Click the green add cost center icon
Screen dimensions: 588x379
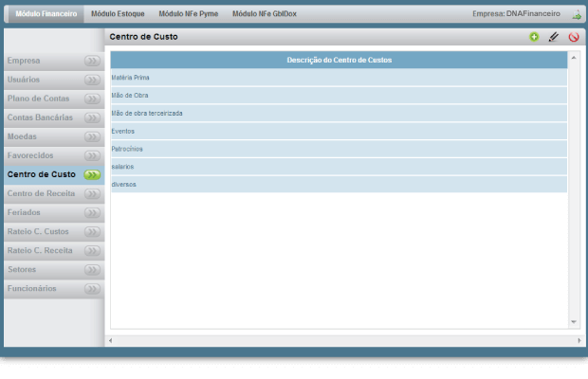coord(534,37)
